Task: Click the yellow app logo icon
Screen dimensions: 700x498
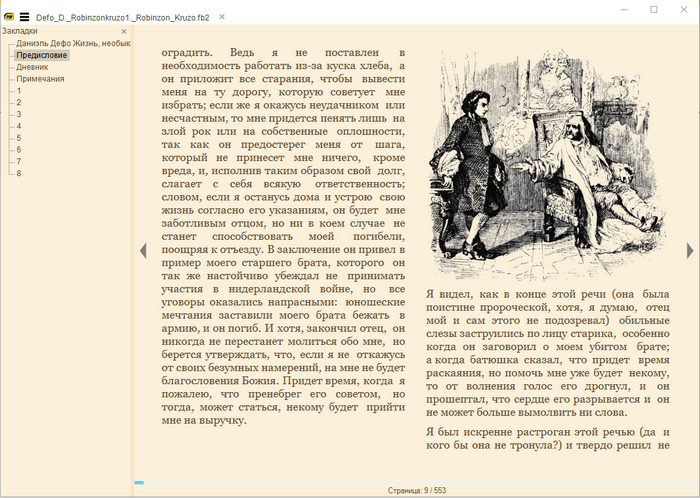Action: click(8, 17)
